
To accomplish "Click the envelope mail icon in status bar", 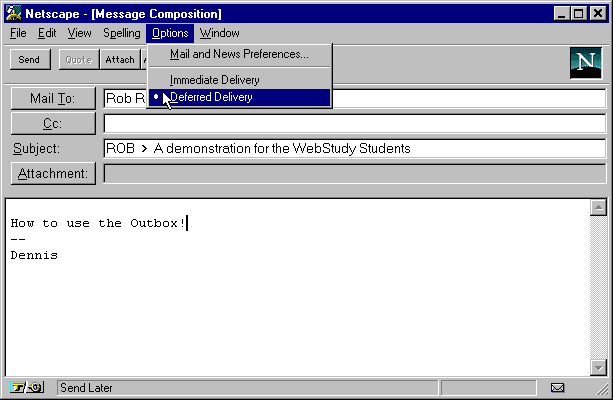I will pyautogui.click(x=557, y=387).
